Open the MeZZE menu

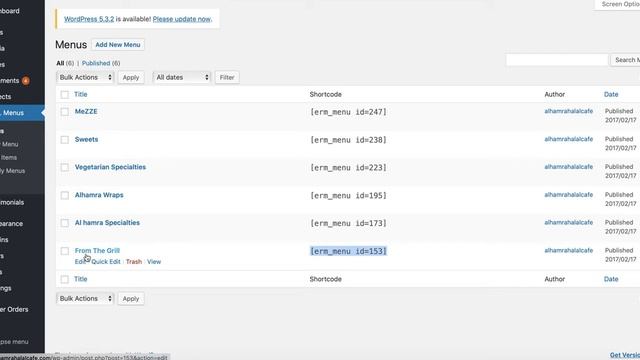pos(86,111)
